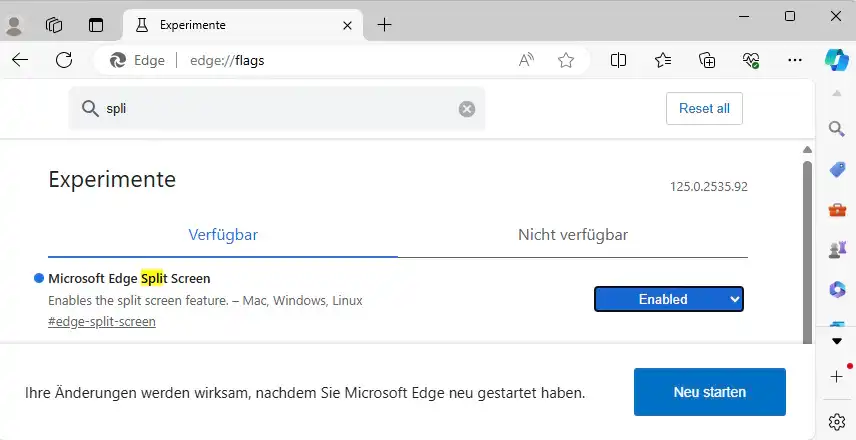The height and width of the screenshot is (440, 856).
Task: Open the sidebar Games chess icon
Action: click(x=837, y=249)
